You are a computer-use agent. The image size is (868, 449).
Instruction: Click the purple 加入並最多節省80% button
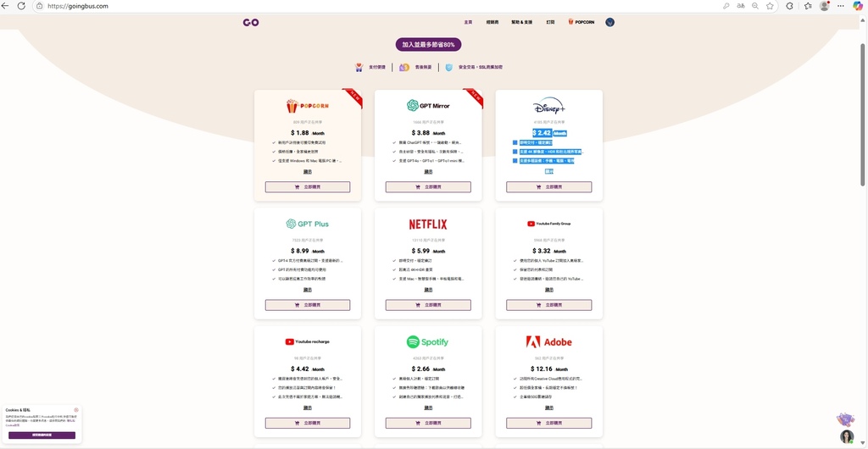point(428,45)
